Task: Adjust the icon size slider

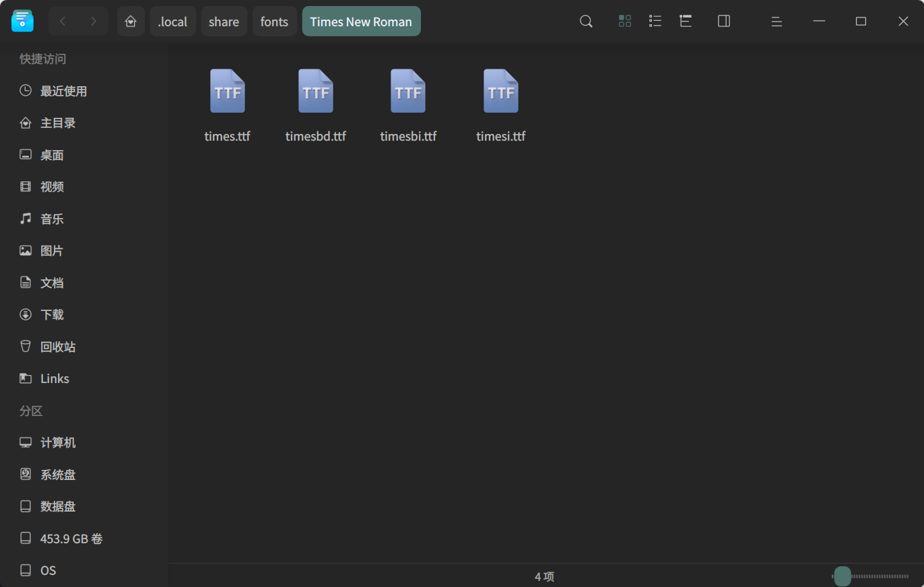Action: tap(843, 576)
